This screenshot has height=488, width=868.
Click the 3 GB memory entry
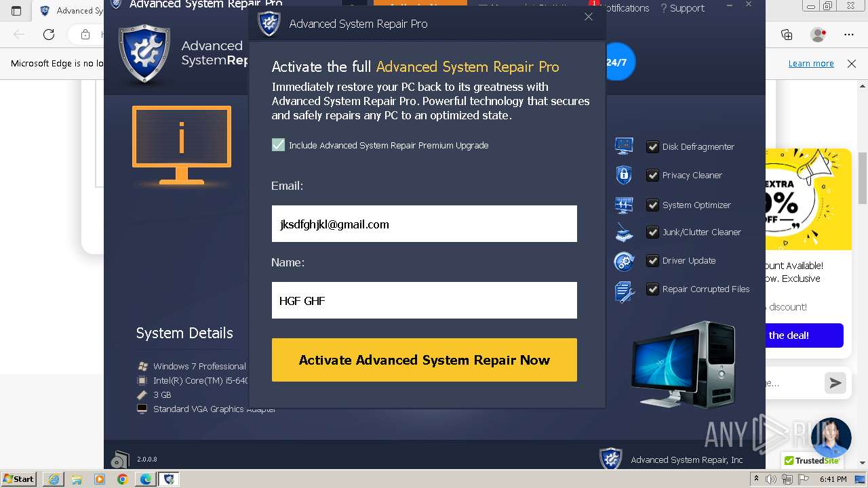point(162,394)
